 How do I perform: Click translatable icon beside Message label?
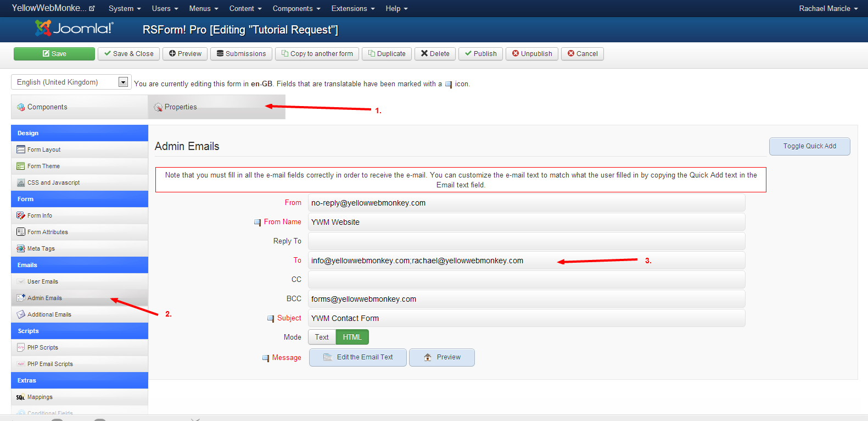tap(266, 358)
